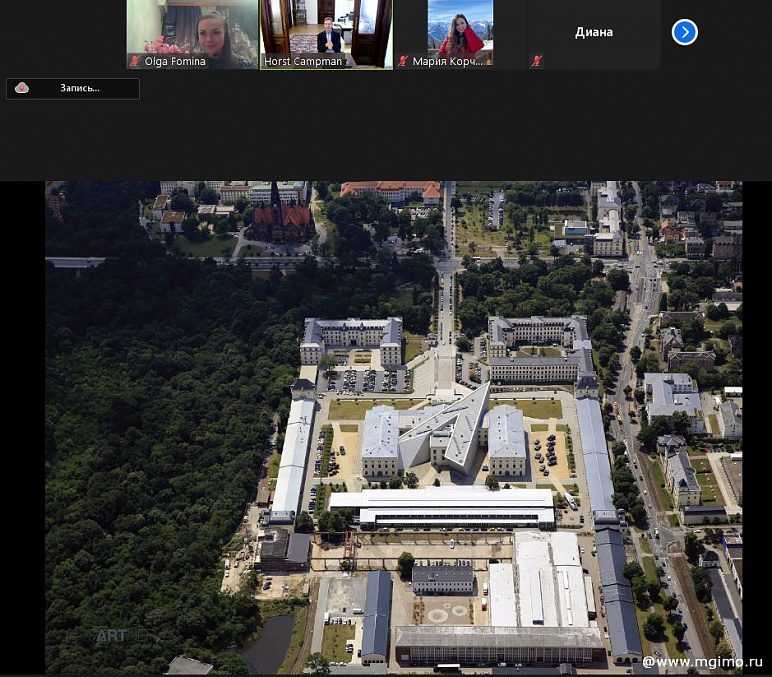Click the ART watermark in shared image
The width and height of the screenshot is (772, 677).
coord(111,635)
